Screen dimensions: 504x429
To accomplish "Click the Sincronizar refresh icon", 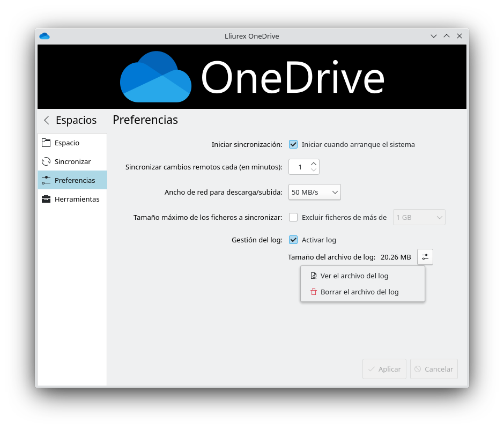I will pos(46,161).
